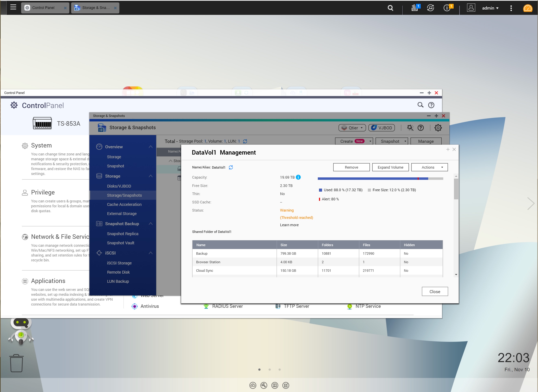
Task: Open Disks/VJBOD in the sidebar
Action: pyautogui.click(x=119, y=186)
